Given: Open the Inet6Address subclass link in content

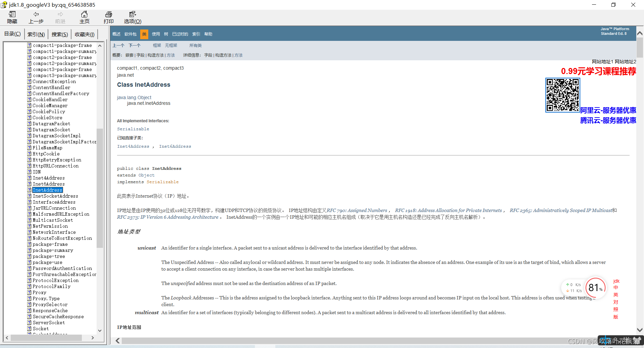Looking at the screenshot, I should click(x=175, y=146).
